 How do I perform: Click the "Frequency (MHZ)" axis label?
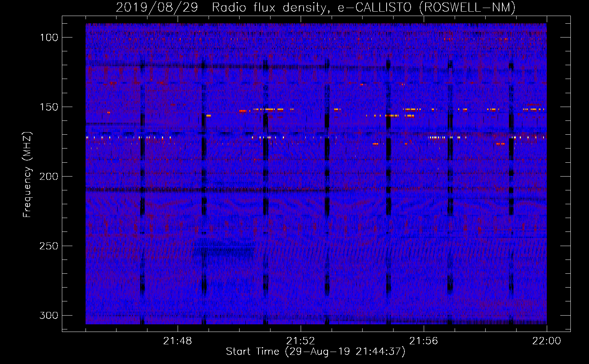click(x=27, y=175)
